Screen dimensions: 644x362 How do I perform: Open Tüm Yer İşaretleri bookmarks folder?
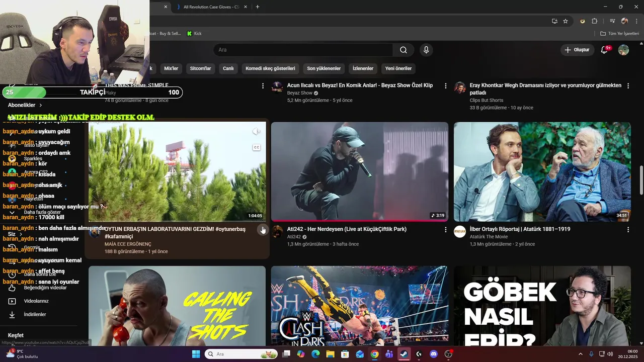(620, 34)
